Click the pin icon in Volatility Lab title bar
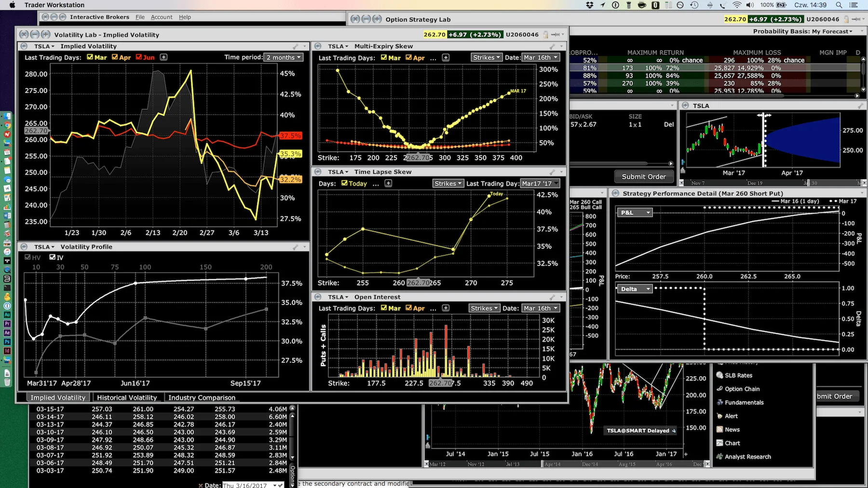This screenshot has width=868, height=488. pos(556,35)
